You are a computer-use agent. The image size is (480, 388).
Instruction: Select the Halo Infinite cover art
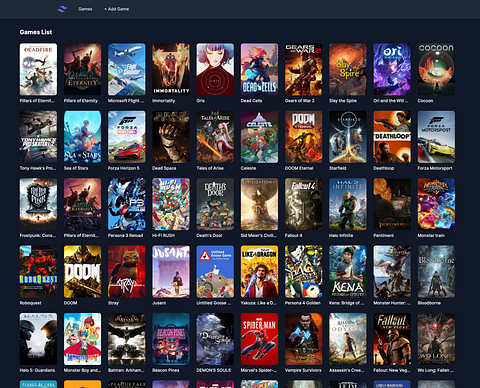point(348,204)
